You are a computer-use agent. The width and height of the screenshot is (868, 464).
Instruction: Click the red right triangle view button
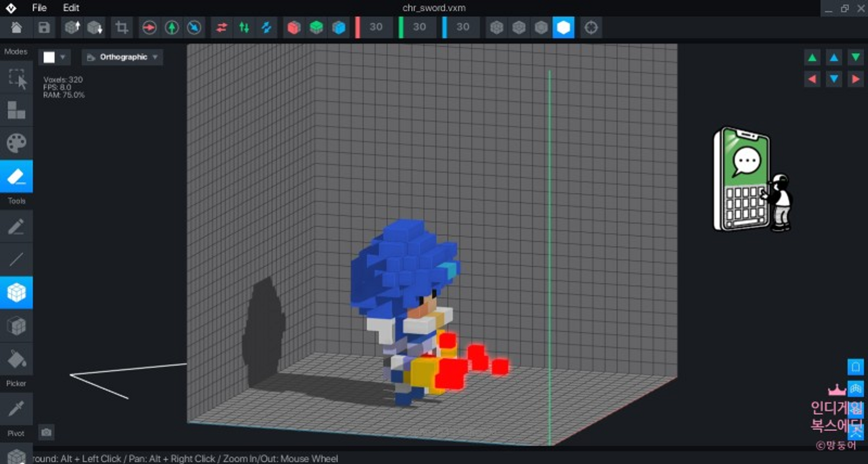[856, 79]
